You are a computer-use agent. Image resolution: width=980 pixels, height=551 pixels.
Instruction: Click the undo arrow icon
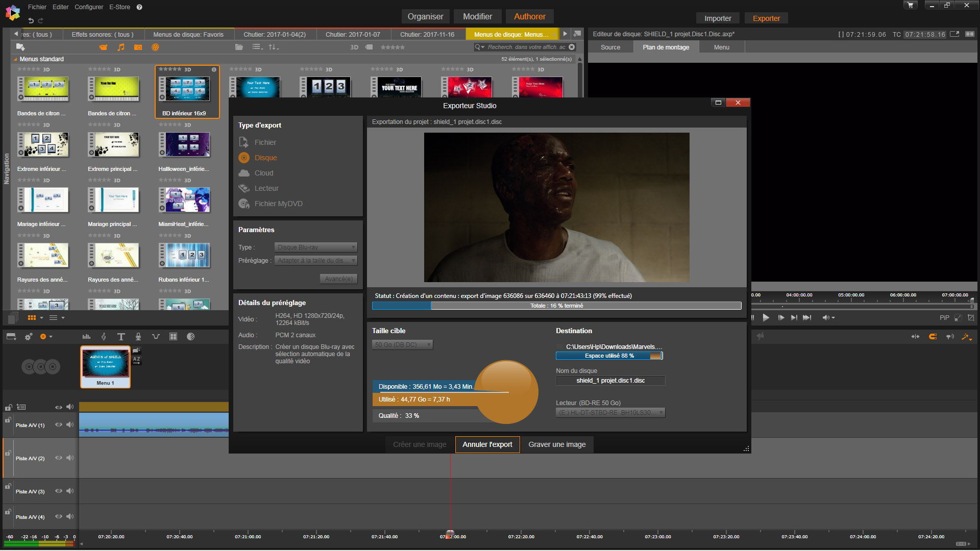31,20
